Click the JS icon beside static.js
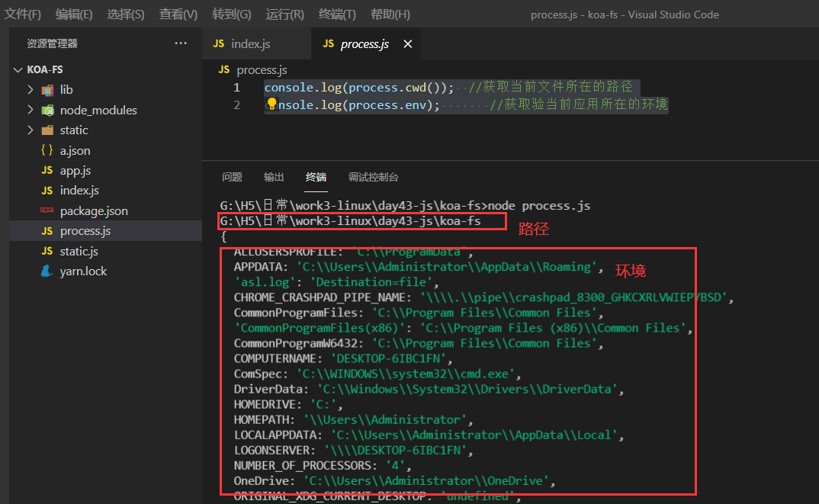Viewport: 819px width, 504px height. 47,251
